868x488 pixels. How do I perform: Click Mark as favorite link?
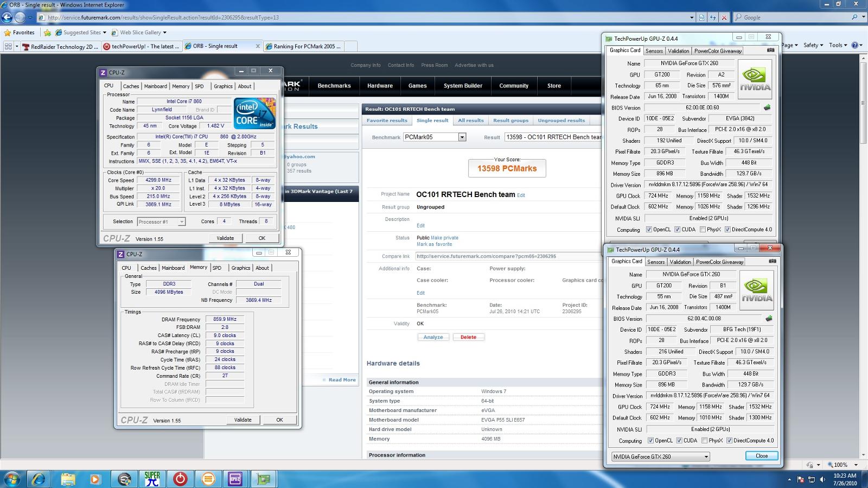point(434,244)
